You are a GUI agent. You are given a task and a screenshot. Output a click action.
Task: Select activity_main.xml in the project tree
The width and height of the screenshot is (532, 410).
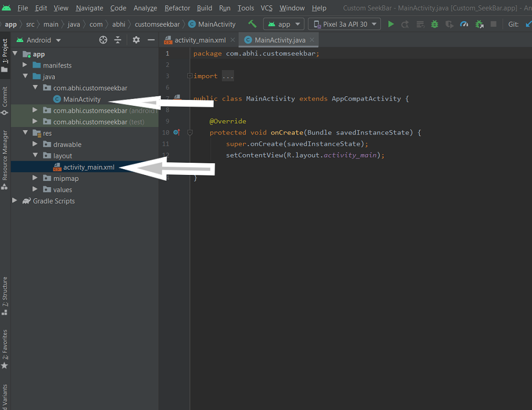pos(88,167)
